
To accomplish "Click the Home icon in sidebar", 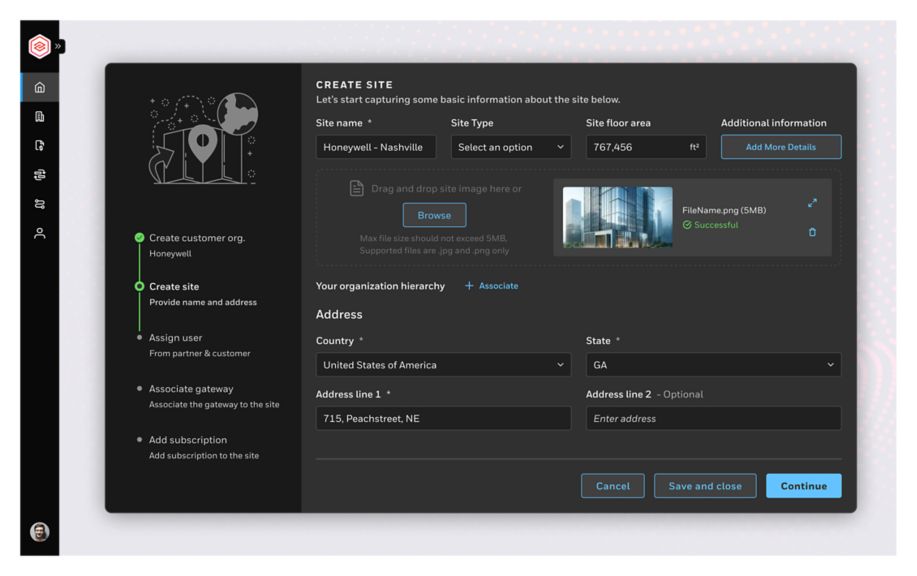I will pyautogui.click(x=40, y=87).
